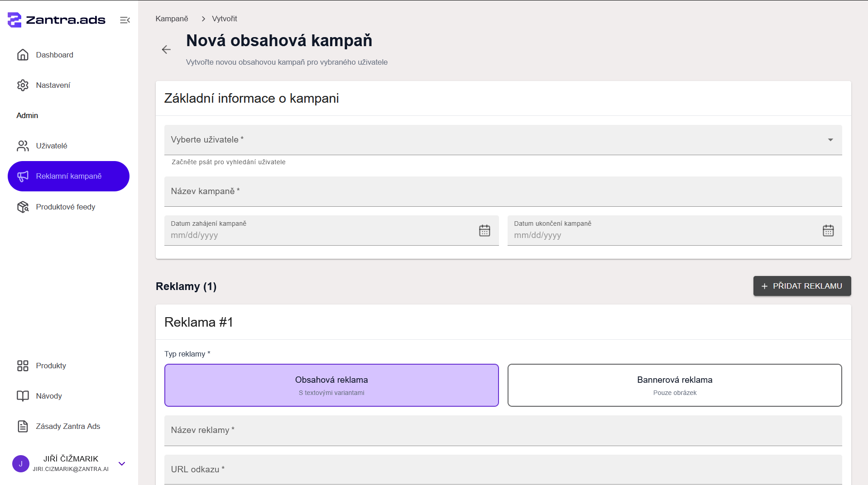Click the Zantra.ads logo

click(57, 20)
